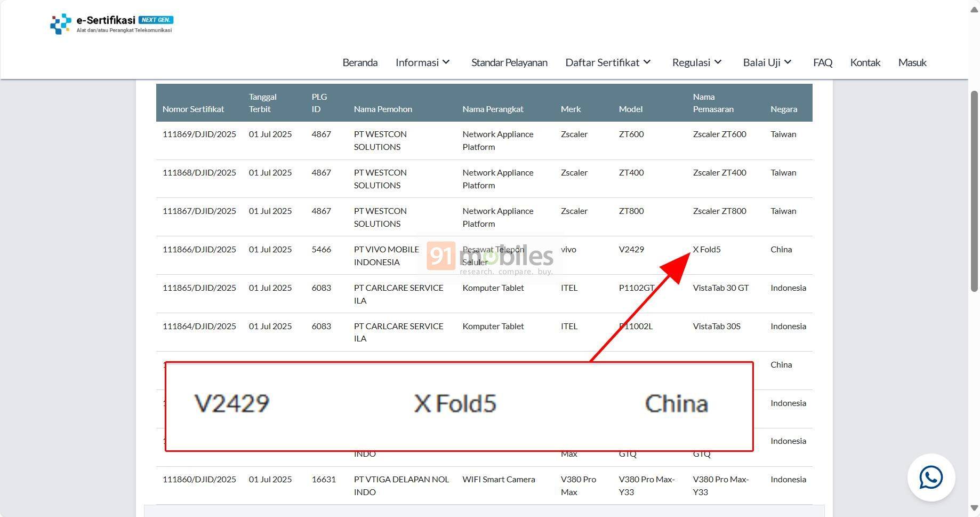Click the scrollbar down arrow
Viewport: 980px width, 517px height.
pyautogui.click(x=974, y=508)
